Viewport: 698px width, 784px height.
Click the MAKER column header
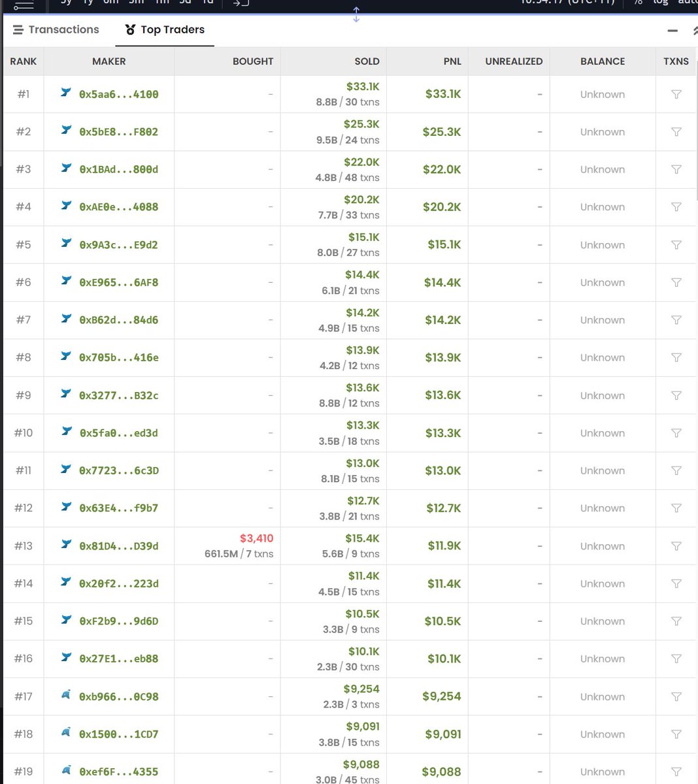pyautogui.click(x=109, y=61)
